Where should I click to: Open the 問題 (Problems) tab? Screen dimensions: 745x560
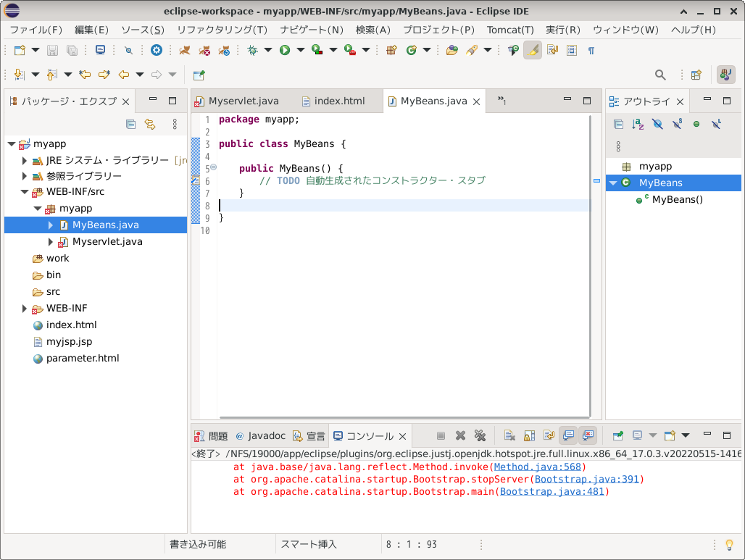pyautogui.click(x=212, y=436)
